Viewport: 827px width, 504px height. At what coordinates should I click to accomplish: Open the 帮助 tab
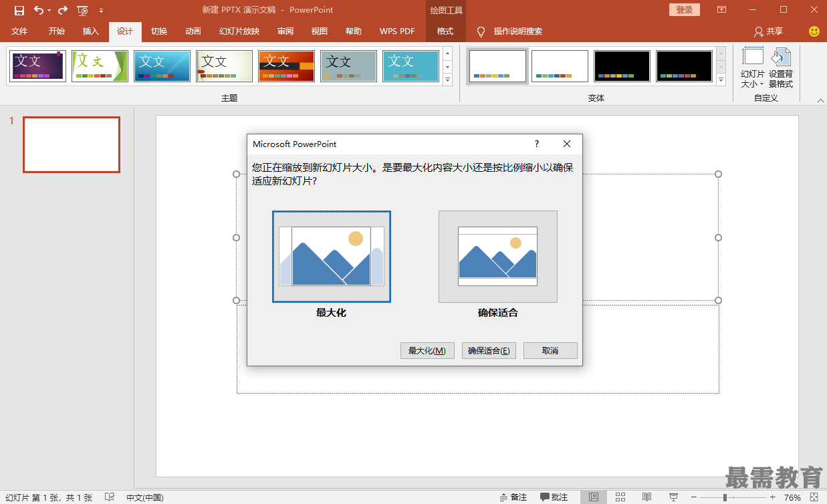tap(354, 31)
